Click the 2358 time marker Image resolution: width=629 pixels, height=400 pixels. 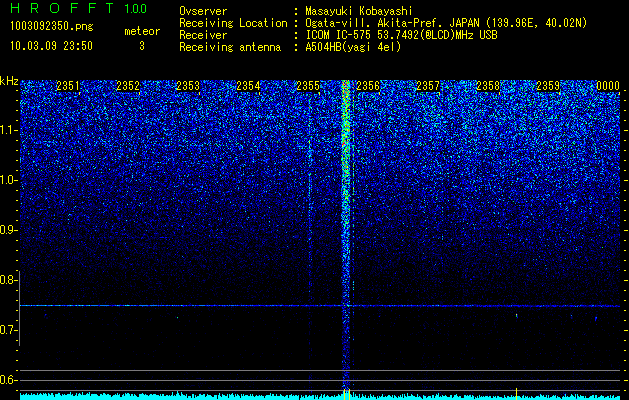pos(488,86)
